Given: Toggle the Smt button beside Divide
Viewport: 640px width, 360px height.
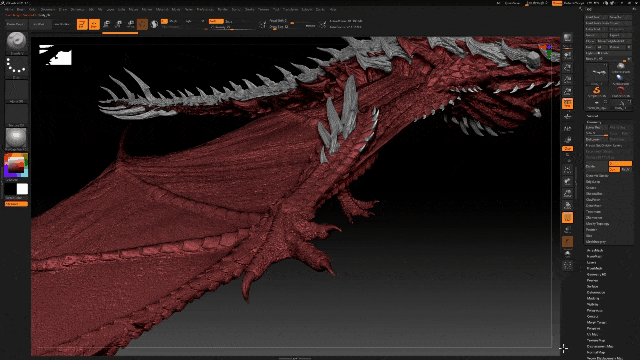Looking at the screenshot, I should point(614,169).
